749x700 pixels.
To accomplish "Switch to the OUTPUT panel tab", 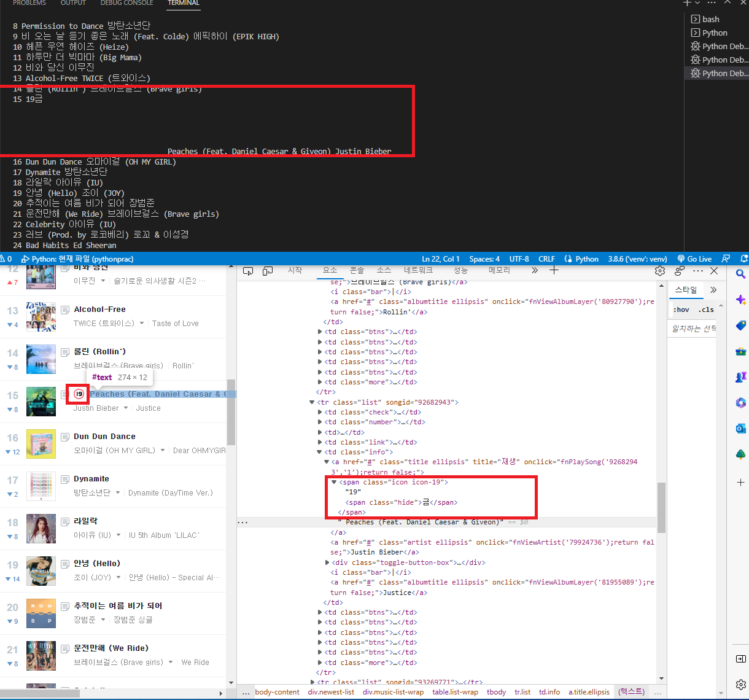I will pyautogui.click(x=73, y=3).
